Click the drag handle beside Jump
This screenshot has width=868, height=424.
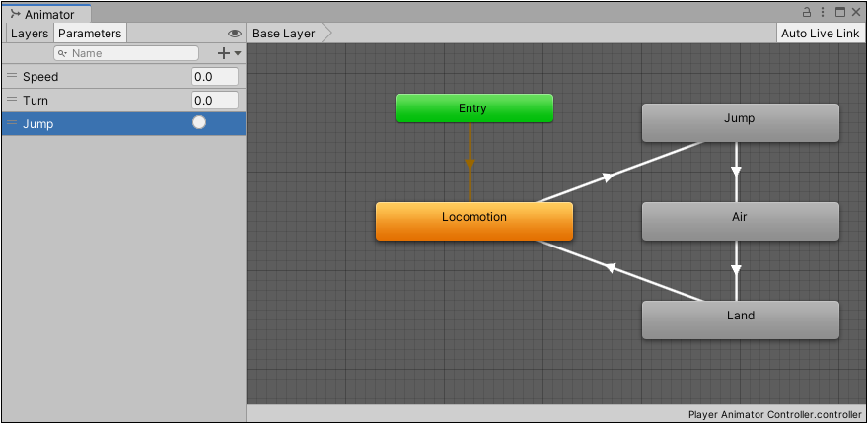point(12,123)
